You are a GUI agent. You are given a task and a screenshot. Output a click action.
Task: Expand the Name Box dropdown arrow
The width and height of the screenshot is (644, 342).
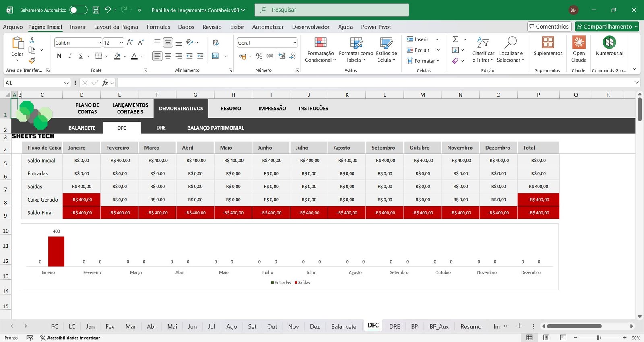point(66,83)
